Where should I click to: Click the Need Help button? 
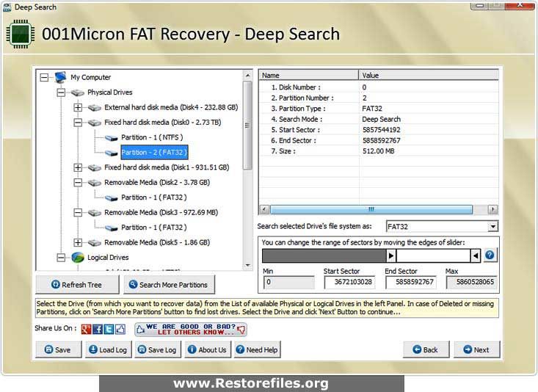257,349
